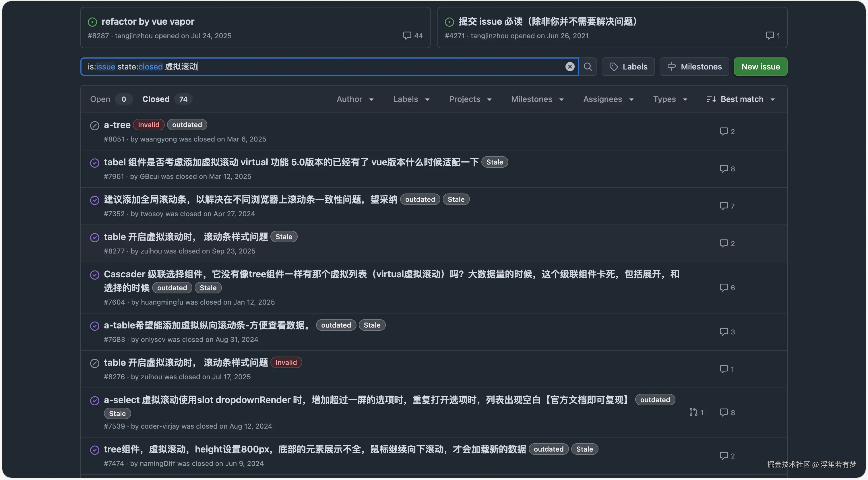Click linked pull request icon on #7539
868x480 pixels.
tap(693, 412)
